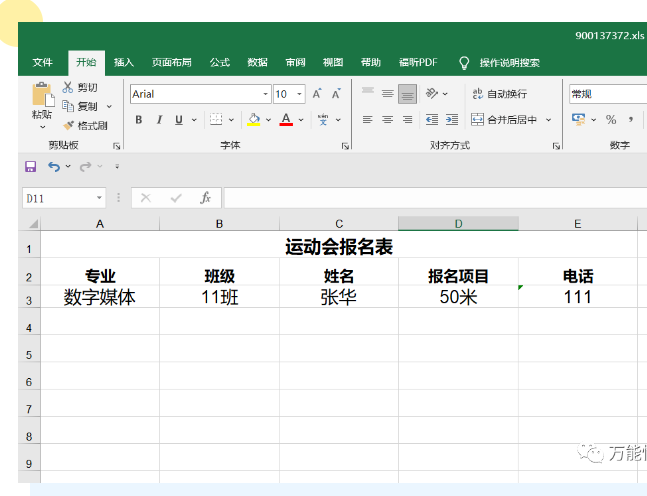Screen dimensions: 647x496
Task: Open the font color palette arrow
Action: pos(301,120)
